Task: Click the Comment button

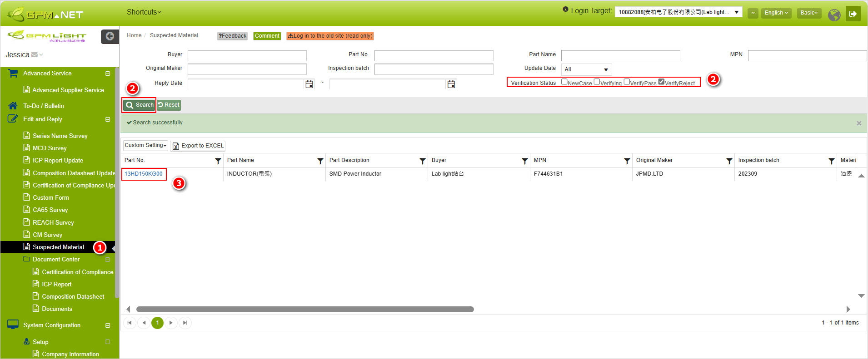Action: coord(267,36)
